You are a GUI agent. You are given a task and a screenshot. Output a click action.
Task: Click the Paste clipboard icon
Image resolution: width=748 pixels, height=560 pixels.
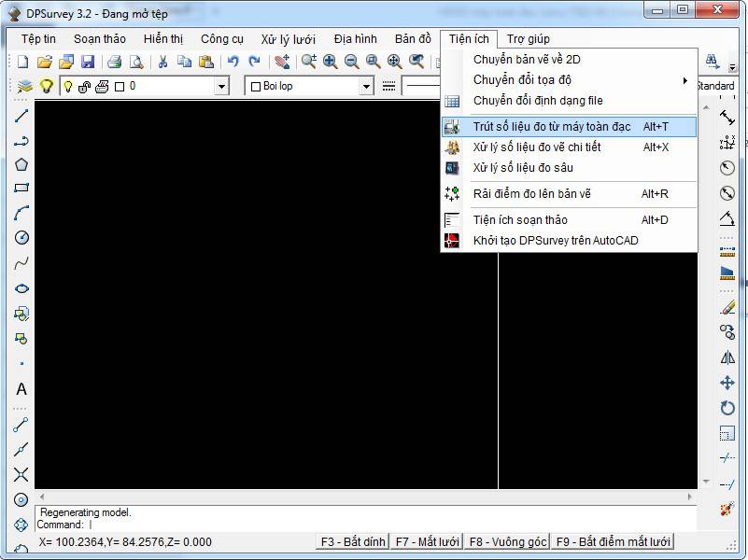(x=206, y=62)
